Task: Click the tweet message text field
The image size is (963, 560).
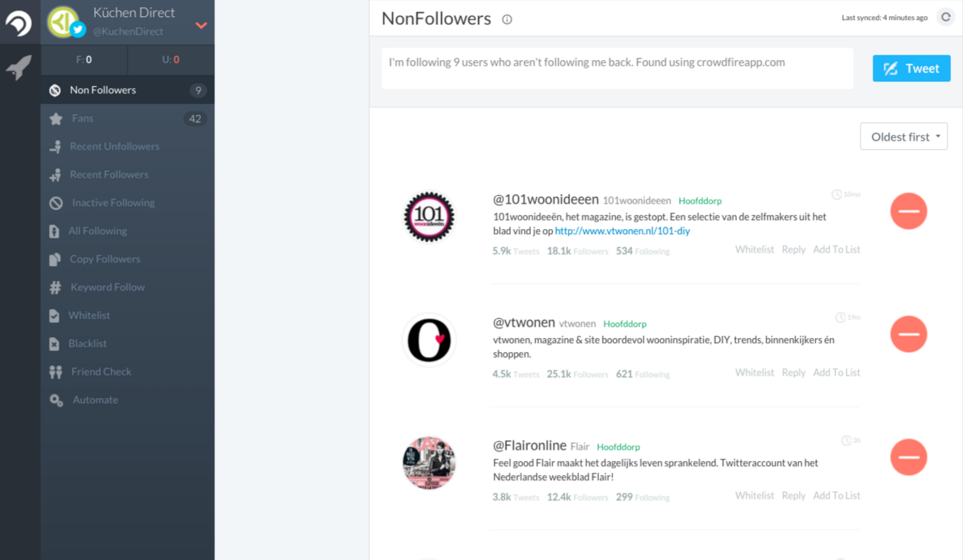Action: pyautogui.click(x=617, y=68)
